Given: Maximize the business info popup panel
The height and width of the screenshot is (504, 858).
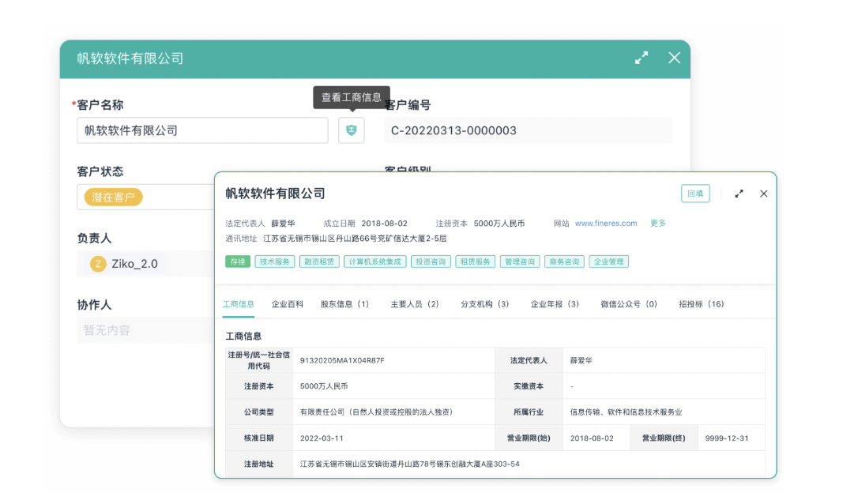Looking at the screenshot, I should click(739, 194).
